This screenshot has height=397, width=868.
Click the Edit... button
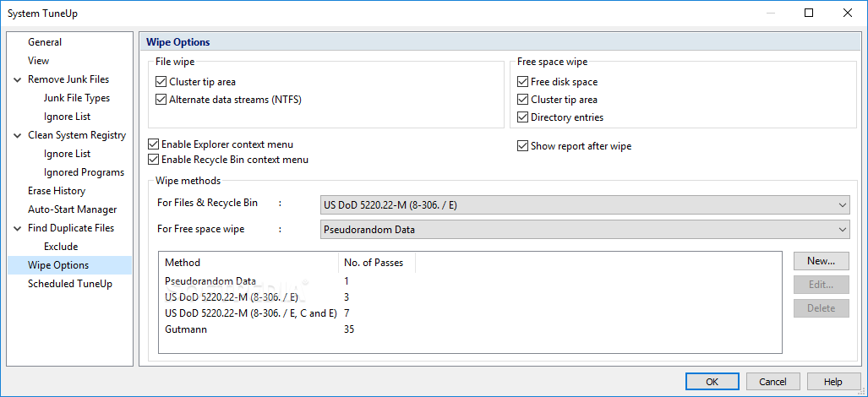tap(821, 285)
